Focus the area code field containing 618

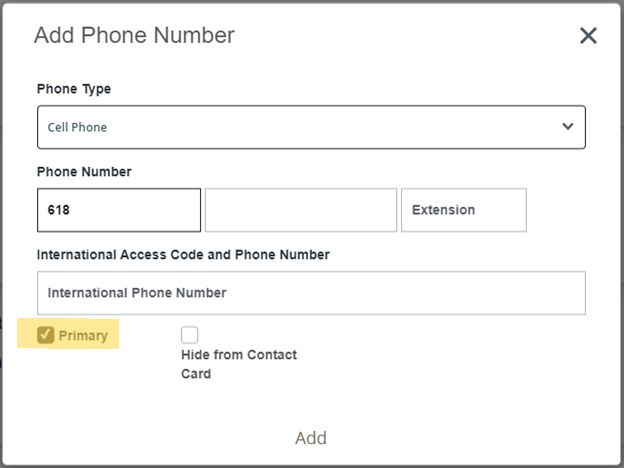point(119,210)
